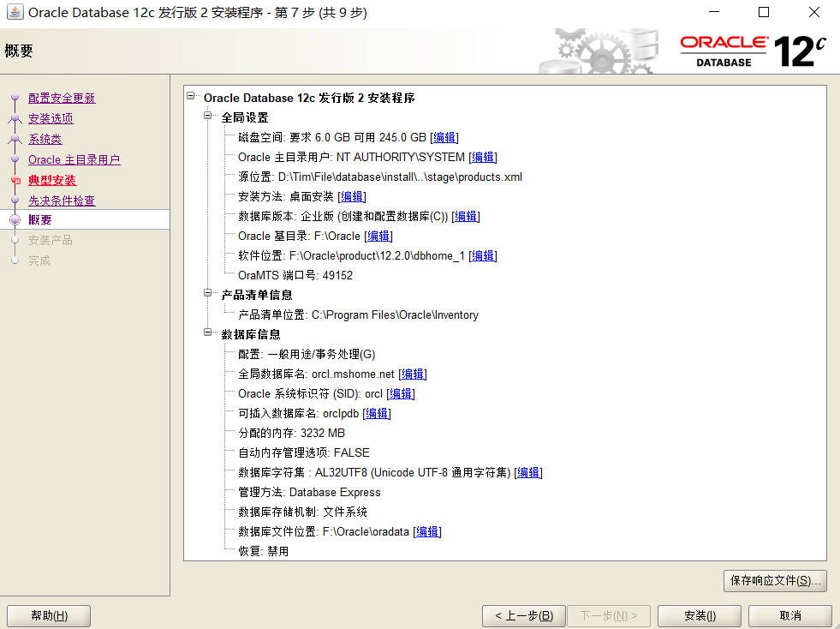Image resolution: width=840 pixels, height=629 pixels.
Task: Edit the Oracle 系统标识符 SID orcl
Action: click(401, 393)
